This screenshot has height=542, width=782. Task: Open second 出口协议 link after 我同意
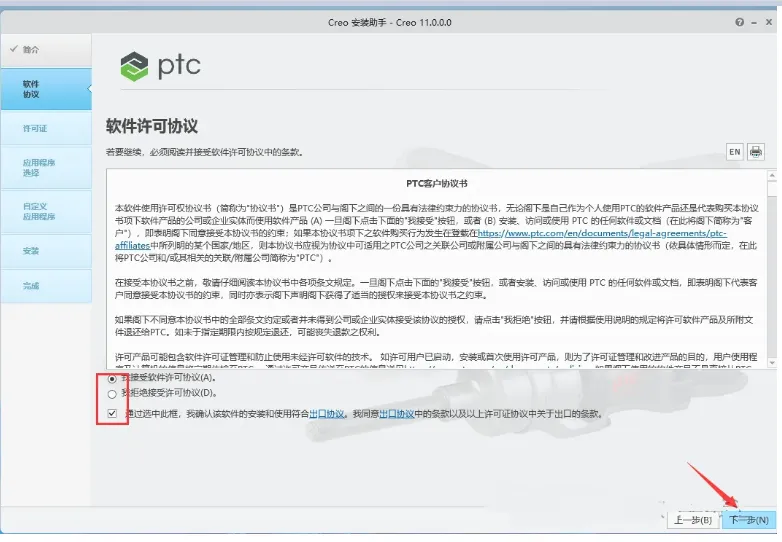pos(397,414)
